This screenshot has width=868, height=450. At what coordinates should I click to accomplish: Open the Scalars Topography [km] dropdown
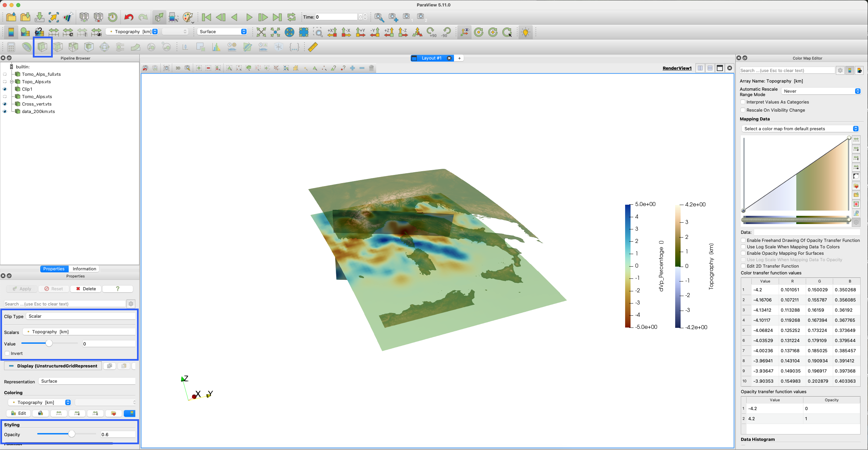point(79,332)
